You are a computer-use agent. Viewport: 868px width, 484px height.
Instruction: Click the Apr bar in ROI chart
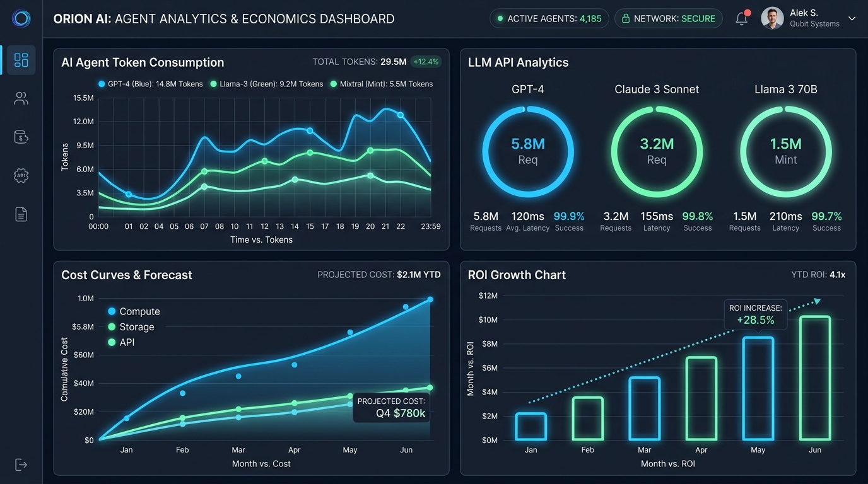pyautogui.click(x=701, y=398)
